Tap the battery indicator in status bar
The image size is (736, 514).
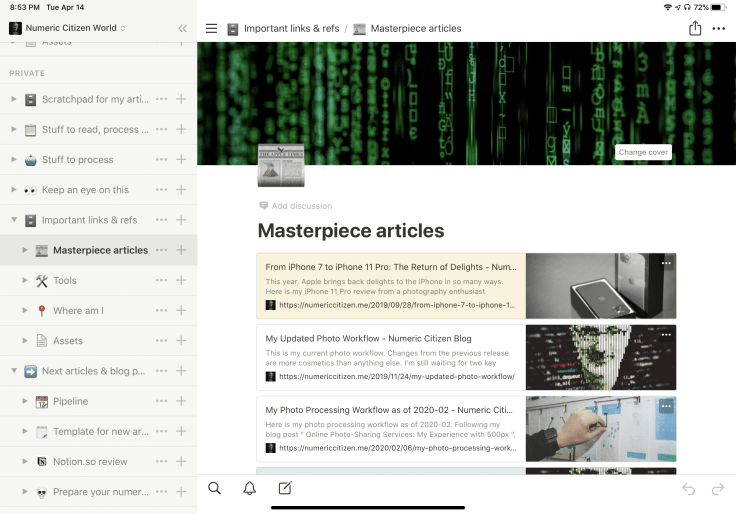(718, 7)
